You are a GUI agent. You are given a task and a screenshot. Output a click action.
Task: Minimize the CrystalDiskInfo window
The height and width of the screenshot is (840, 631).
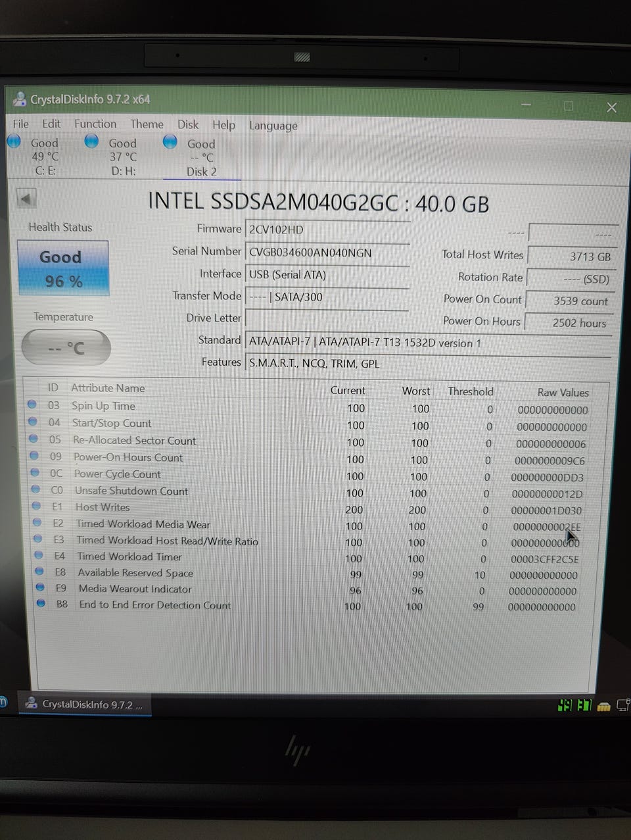pos(526,105)
